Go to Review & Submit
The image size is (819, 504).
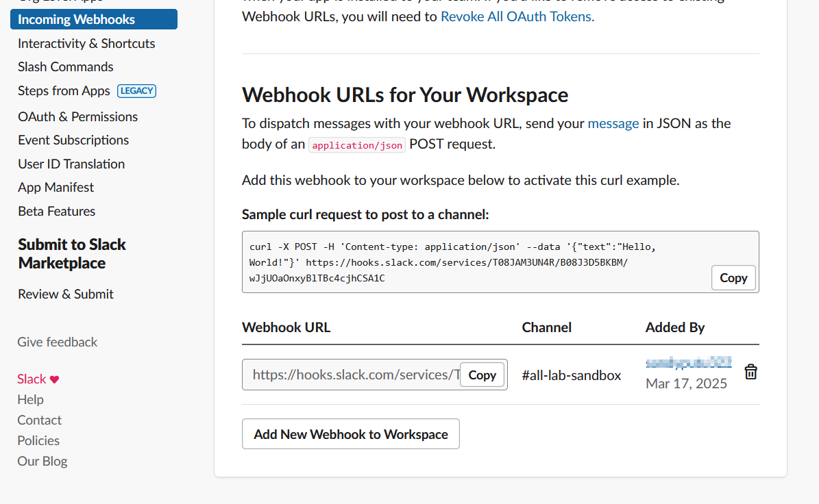click(x=66, y=294)
